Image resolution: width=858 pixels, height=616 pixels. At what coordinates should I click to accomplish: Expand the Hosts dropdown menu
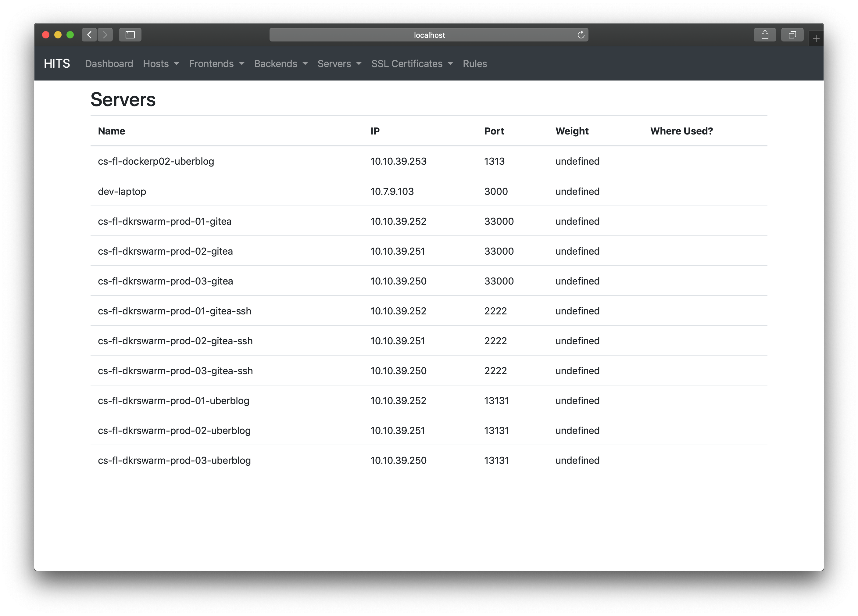[x=161, y=63]
